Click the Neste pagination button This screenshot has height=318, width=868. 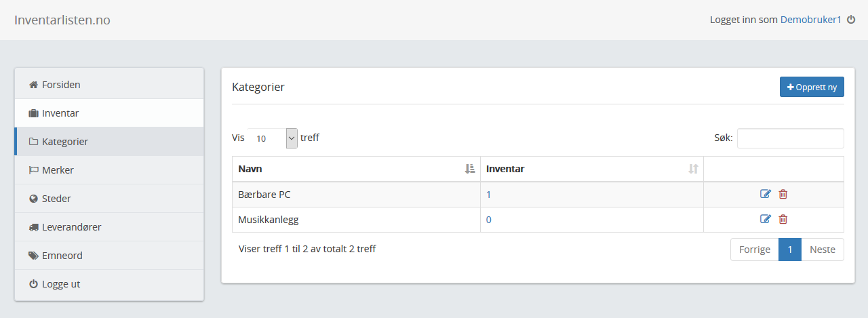click(823, 250)
